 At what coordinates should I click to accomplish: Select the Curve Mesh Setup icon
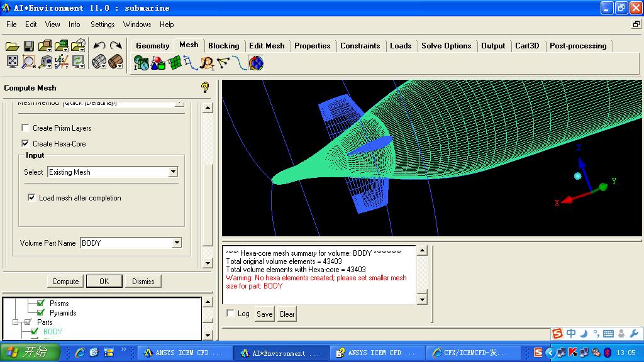click(x=190, y=63)
